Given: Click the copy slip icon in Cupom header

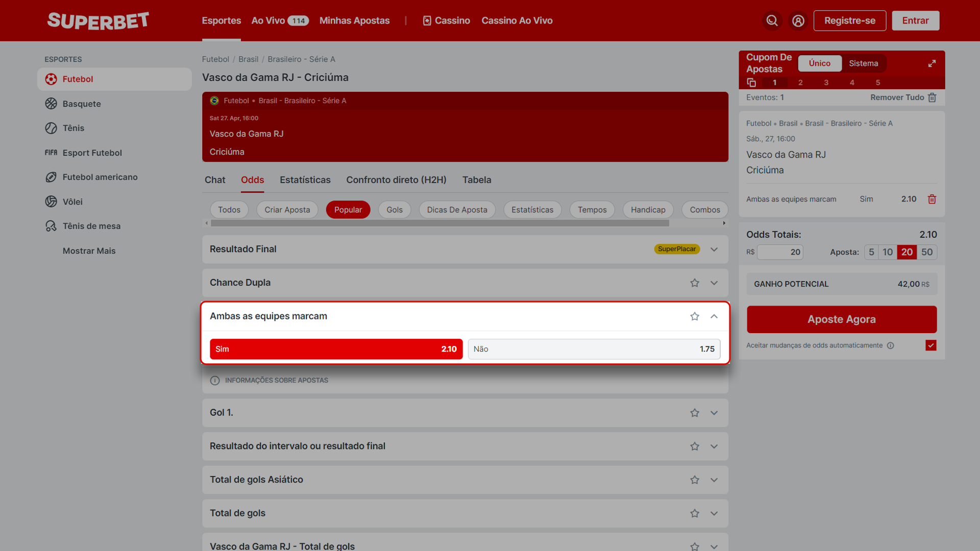Looking at the screenshot, I should point(751,83).
